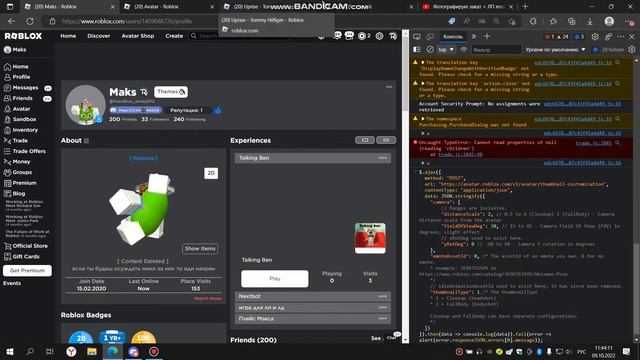Open Blog in the left sidebar
Viewport: 640px width, 360px height.
[15, 193]
